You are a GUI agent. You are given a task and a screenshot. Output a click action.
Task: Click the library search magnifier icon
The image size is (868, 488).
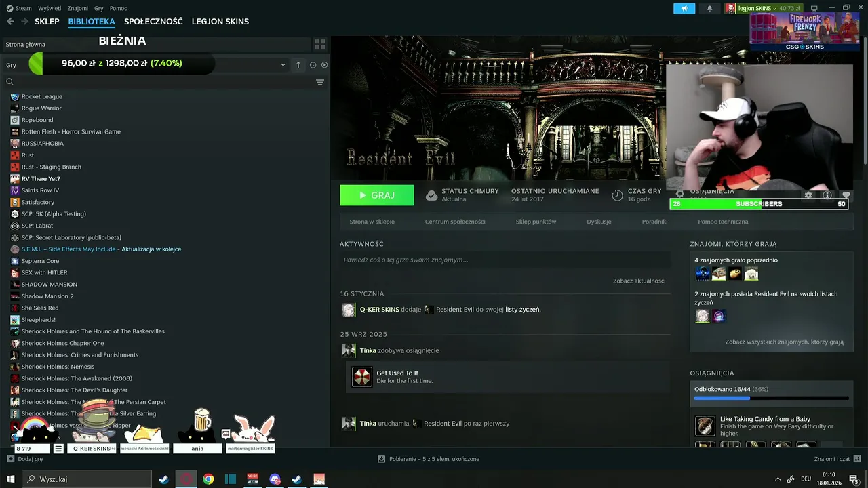pyautogui.click(x=10, y=82)
